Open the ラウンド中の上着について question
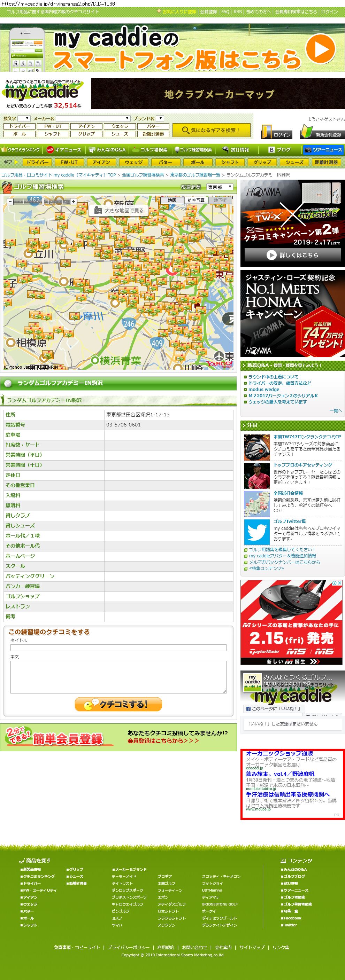Screen dimensions: 345x980 point(274,377)
